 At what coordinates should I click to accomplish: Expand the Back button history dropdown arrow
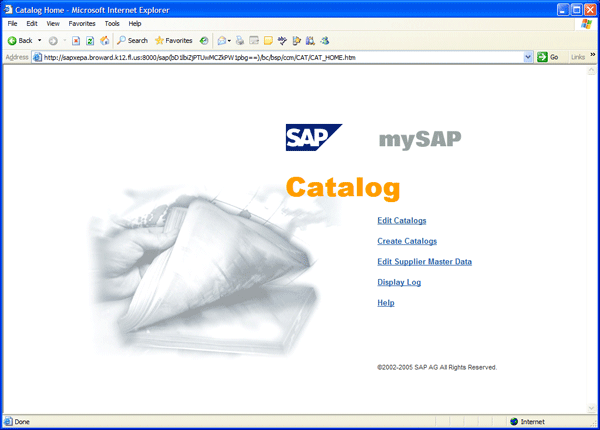[x=40, y=41]
